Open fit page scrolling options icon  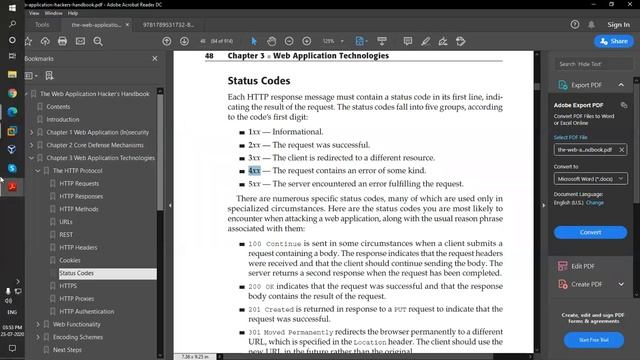[361, 41]
